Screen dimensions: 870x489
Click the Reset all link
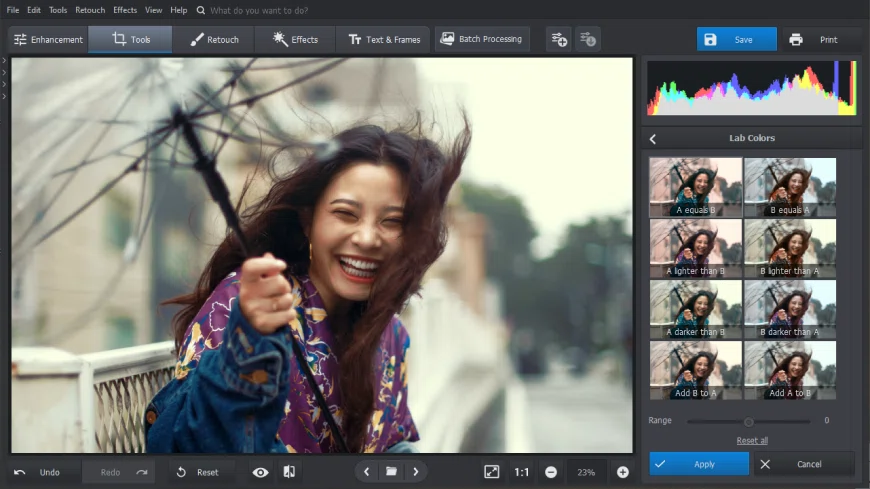tap(752, 440)
